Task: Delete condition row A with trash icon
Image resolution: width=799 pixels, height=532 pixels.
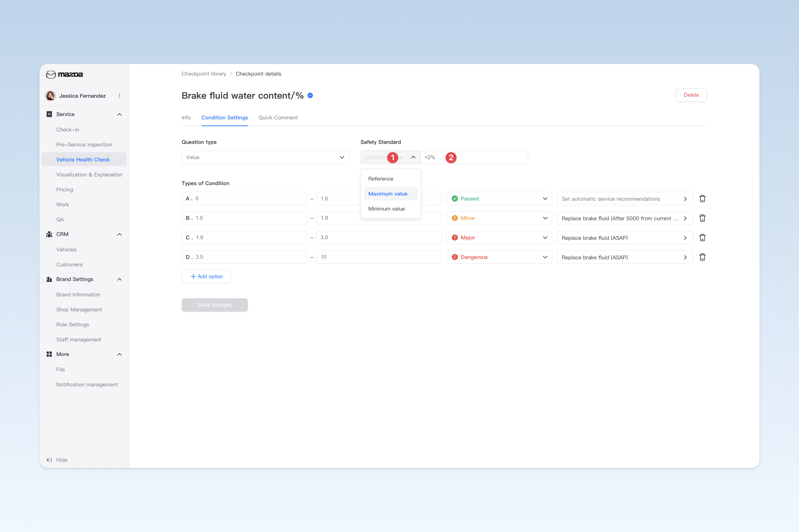Action: coord(702,199)
